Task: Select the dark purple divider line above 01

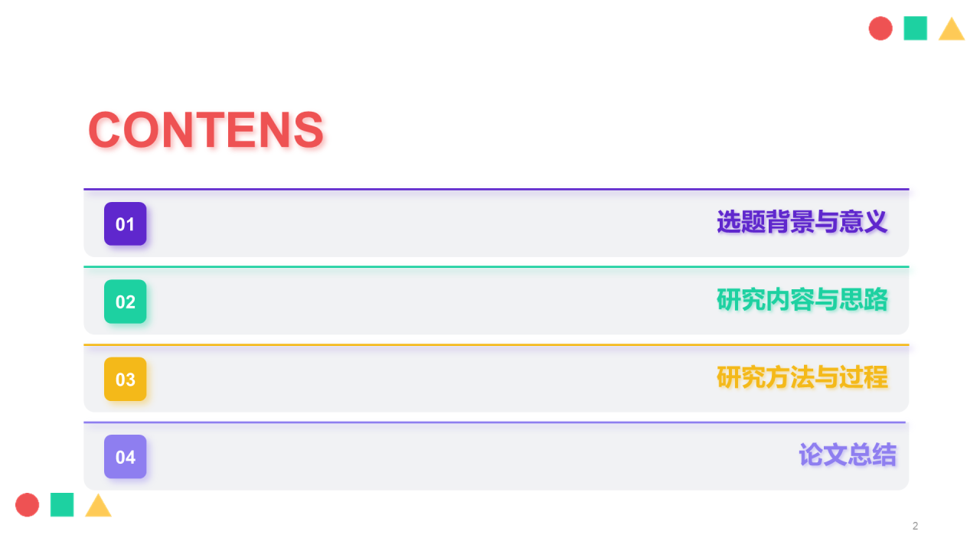Action: pos(496,189)
